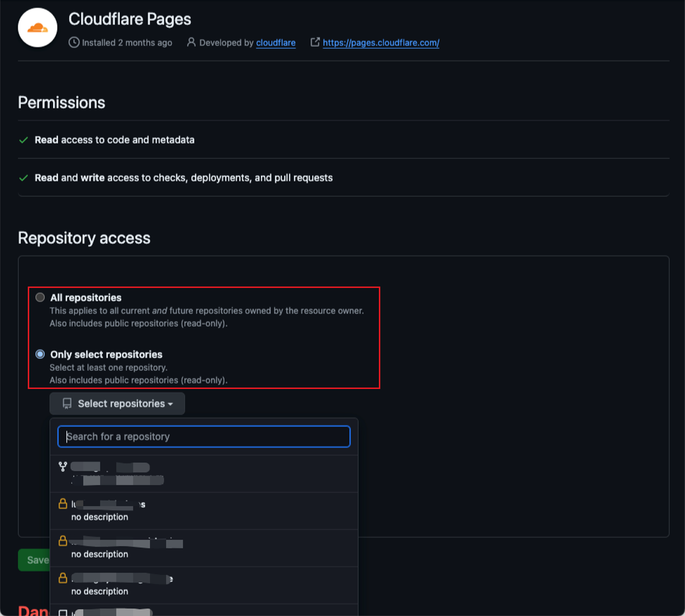
Task: Focus the Search for a repository field
Action: (x=204, y=436)
